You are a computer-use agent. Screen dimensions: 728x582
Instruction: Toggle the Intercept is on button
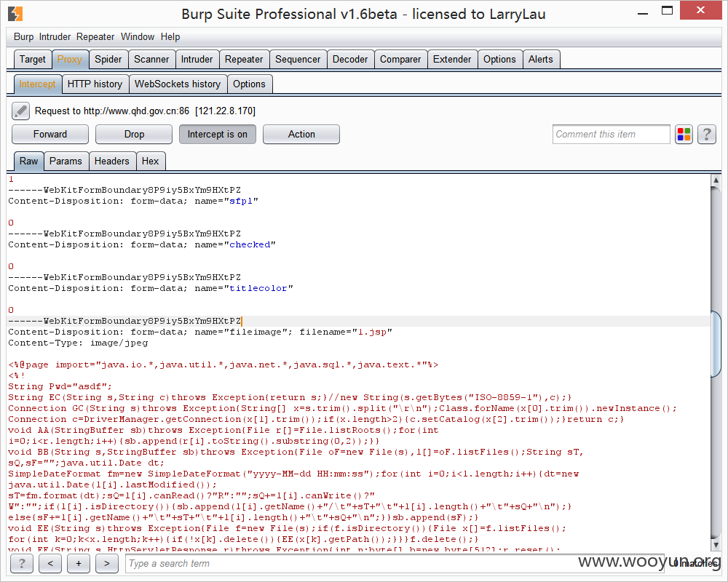point(217,134)
